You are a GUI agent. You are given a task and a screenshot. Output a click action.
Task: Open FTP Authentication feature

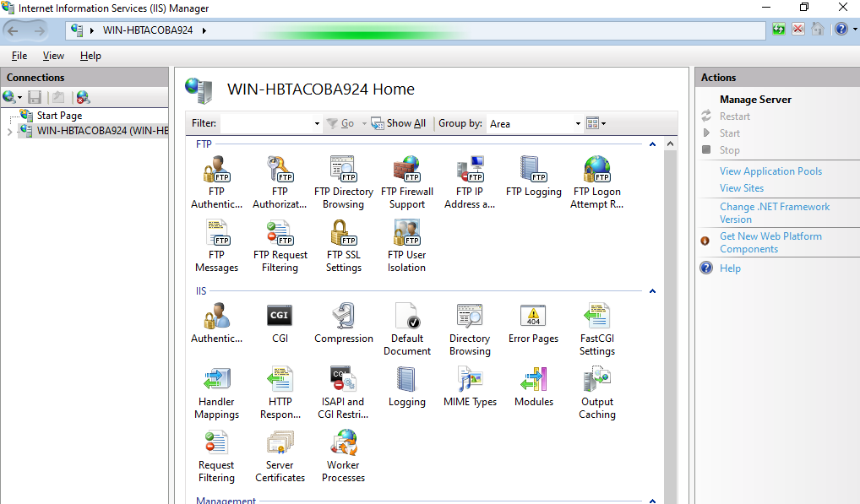pos(216,182)
